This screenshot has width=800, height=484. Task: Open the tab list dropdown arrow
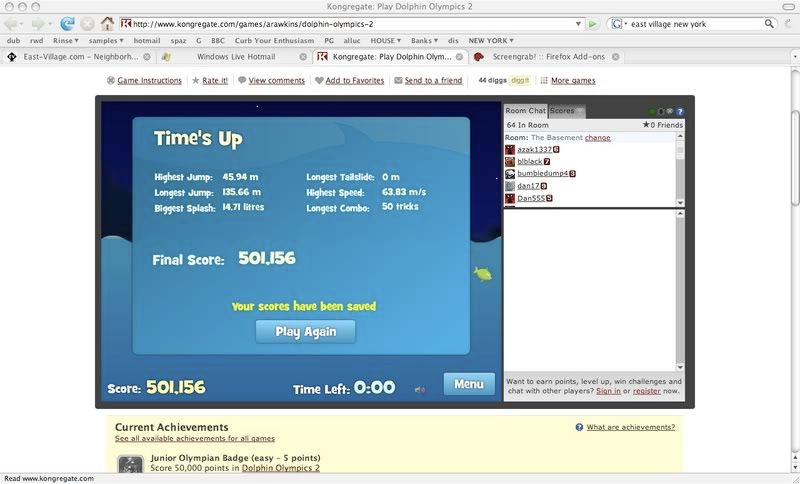tap(794, 57)
